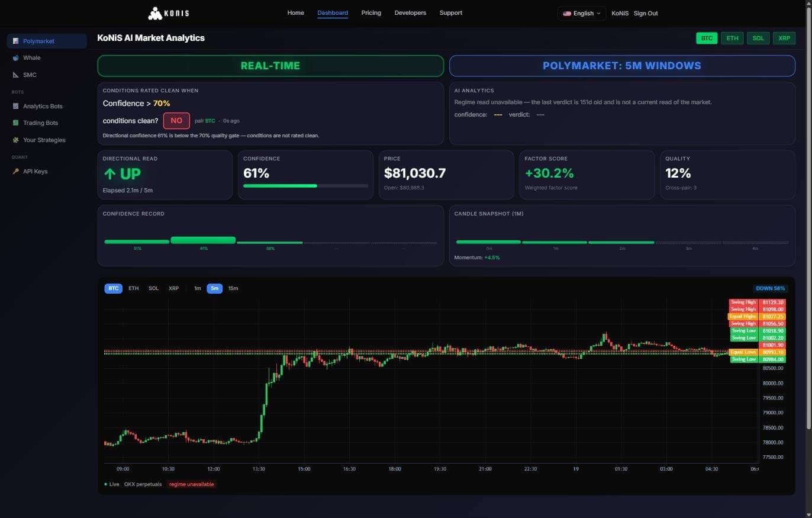The width and height of the screenshot is (812, 518).
Task: Click the flag icon in language selector
Action: [567, 13]
